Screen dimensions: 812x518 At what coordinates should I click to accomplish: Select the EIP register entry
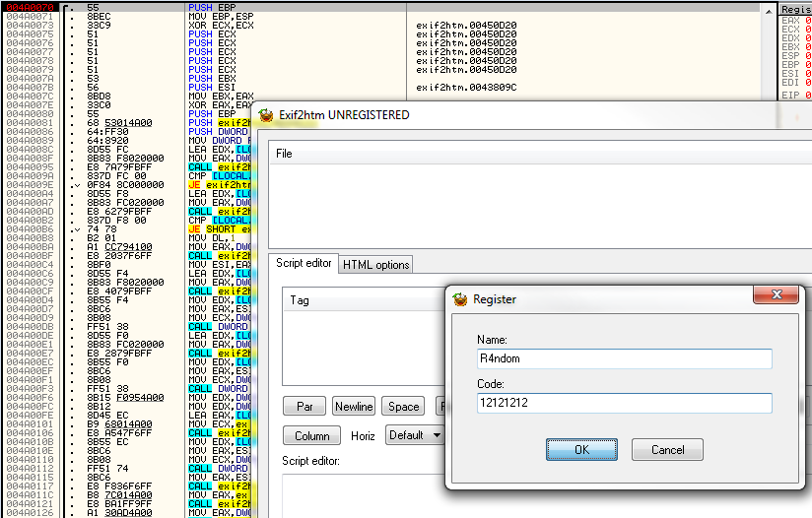796,96
